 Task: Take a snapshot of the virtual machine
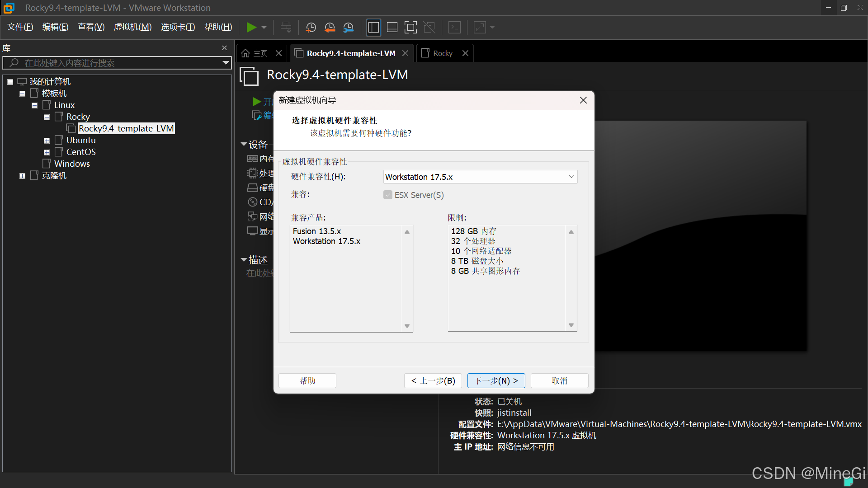point(311,28)
